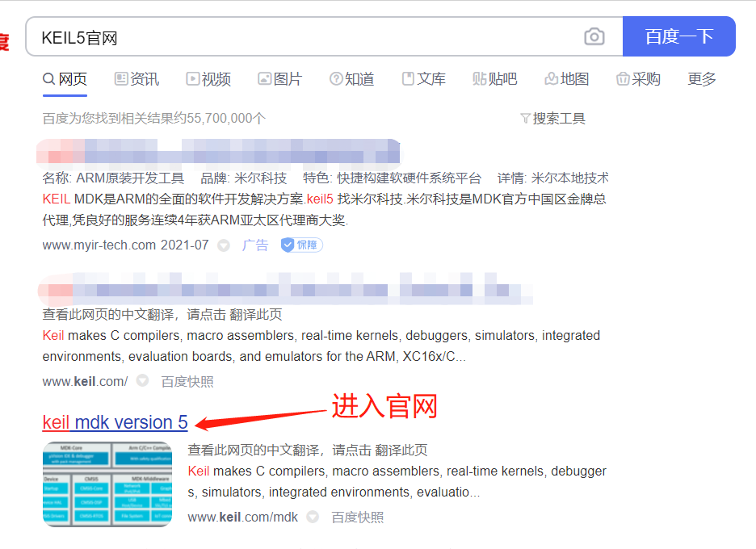The image size is (756, 549).
Task: Open the 文库 document library icon
Action: [x=408, y=78]
